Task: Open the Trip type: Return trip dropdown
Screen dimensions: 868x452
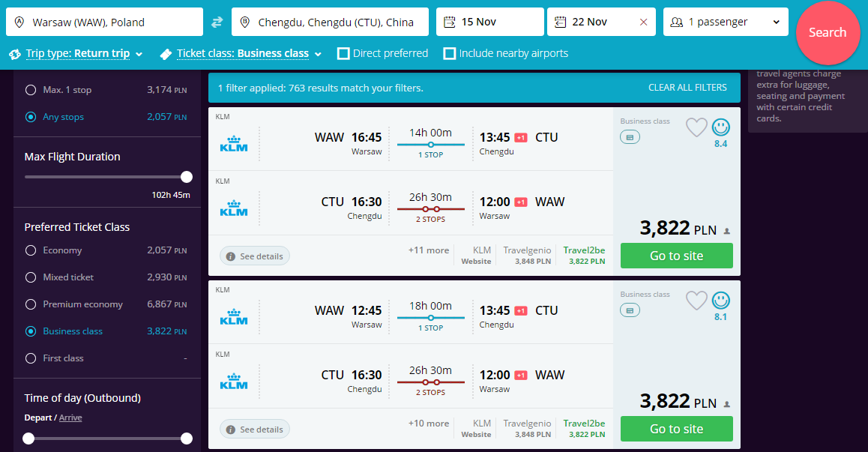Action: point(77,54)
